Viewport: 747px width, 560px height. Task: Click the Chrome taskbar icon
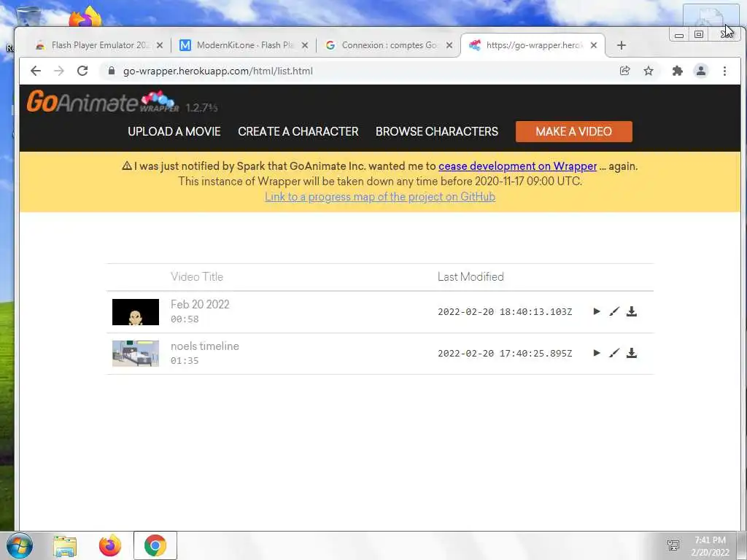tap(155, 545)
